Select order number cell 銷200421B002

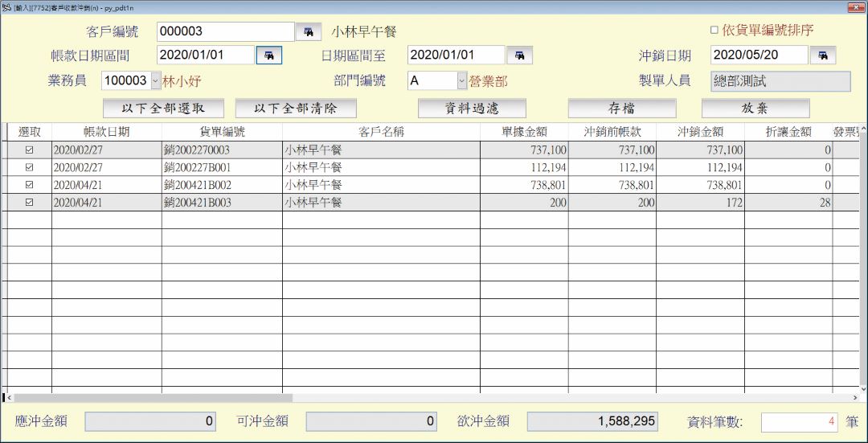222,185
